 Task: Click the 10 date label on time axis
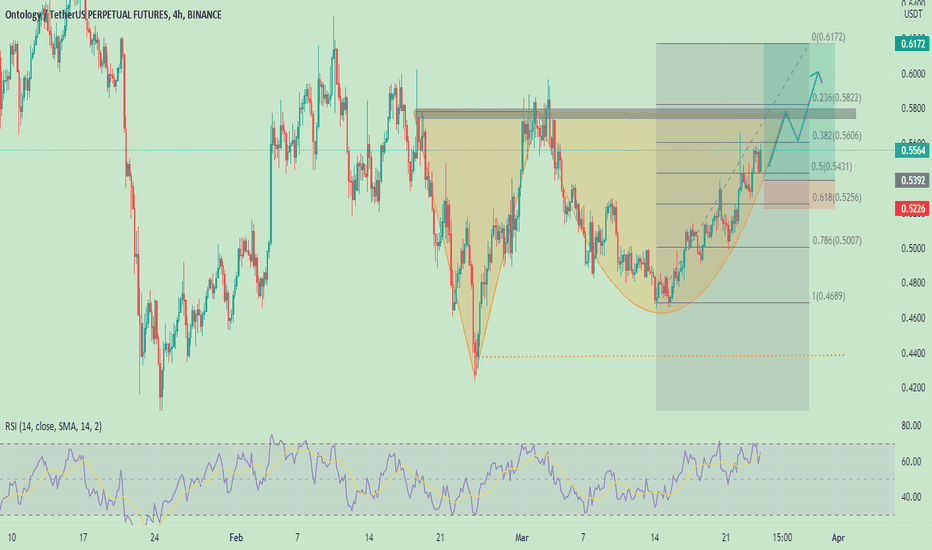click(11, 538)
